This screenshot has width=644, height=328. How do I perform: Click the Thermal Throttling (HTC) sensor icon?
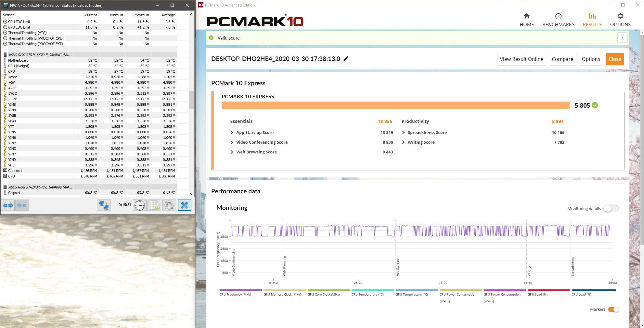pyautogui.click(x=5, y=33)
